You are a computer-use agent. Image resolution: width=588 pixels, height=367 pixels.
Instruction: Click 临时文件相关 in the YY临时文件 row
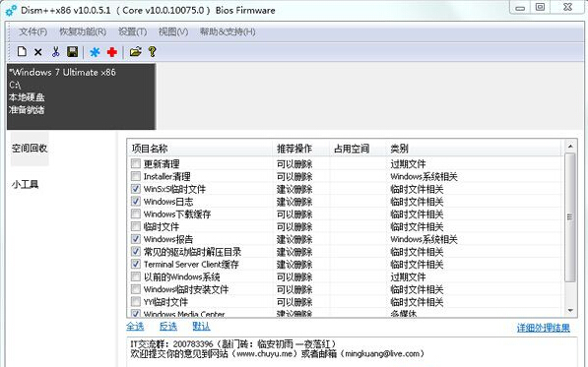417,302
